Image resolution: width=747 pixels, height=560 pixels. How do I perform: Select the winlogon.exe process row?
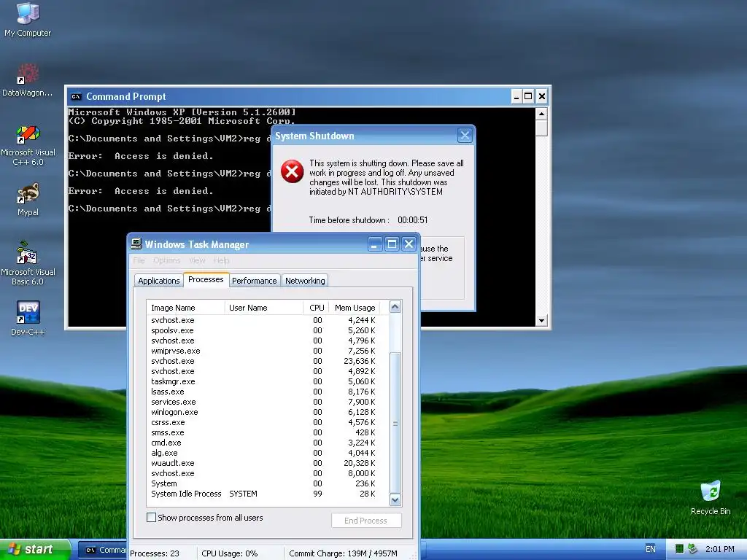point(267,413)
